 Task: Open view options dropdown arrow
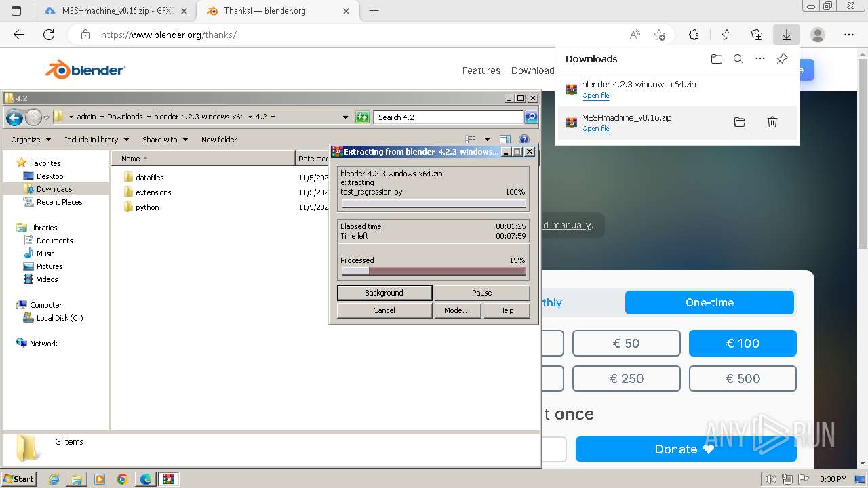coord(487,140)
